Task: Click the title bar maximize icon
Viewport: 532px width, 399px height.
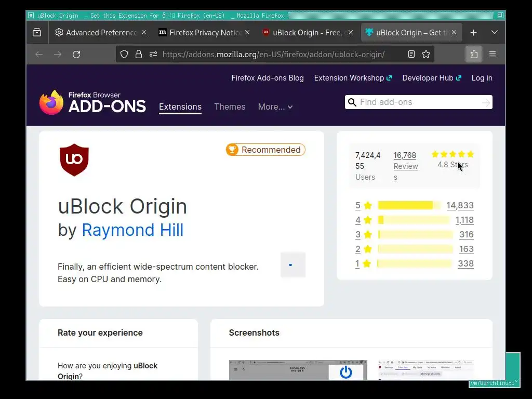Action: pos(500,15)
